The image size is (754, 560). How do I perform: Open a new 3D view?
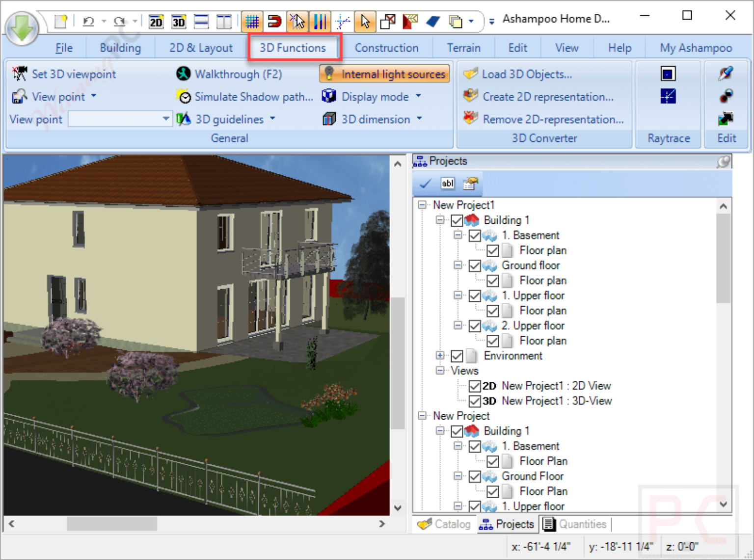179,22
